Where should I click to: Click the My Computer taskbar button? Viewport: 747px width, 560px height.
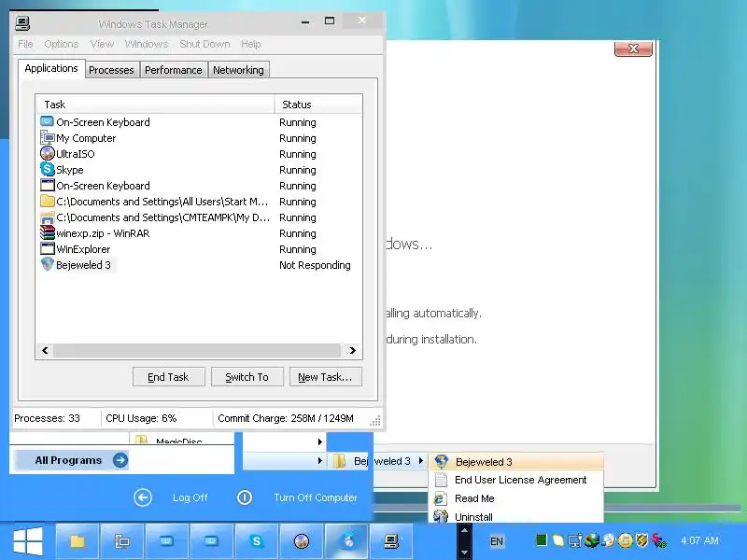pos(122,541)
